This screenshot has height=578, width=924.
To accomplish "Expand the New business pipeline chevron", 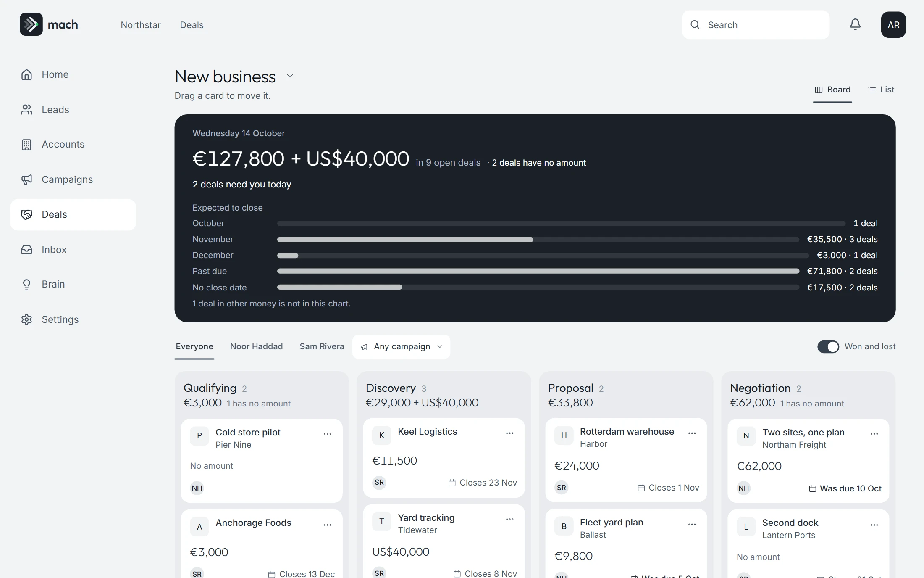I will [x=290, y=76].
